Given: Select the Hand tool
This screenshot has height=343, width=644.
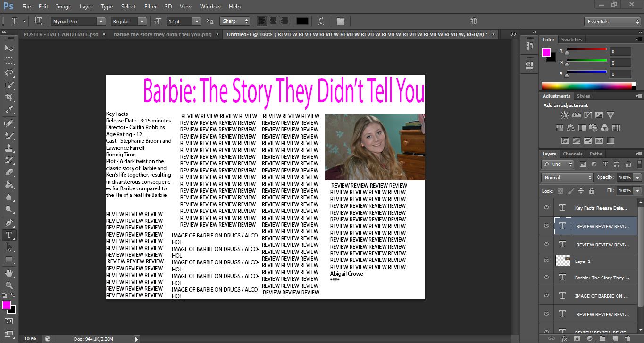Looking at the screenshot, I should [x=9, y=273].
